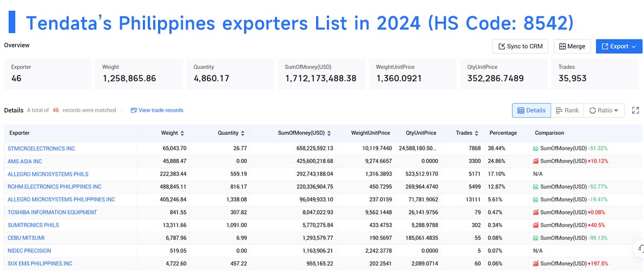Click the Sync to CRM icon
The image size is (644, 274).
(502, 47)
